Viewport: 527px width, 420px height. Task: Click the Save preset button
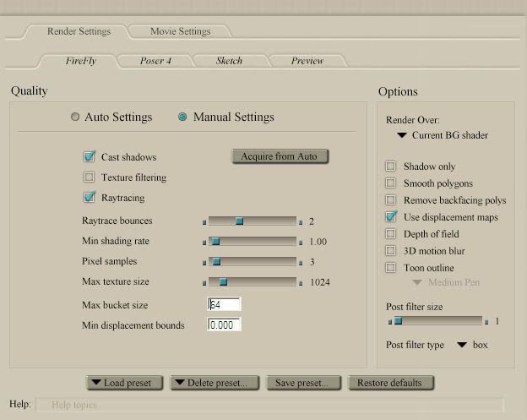[302, 383]
